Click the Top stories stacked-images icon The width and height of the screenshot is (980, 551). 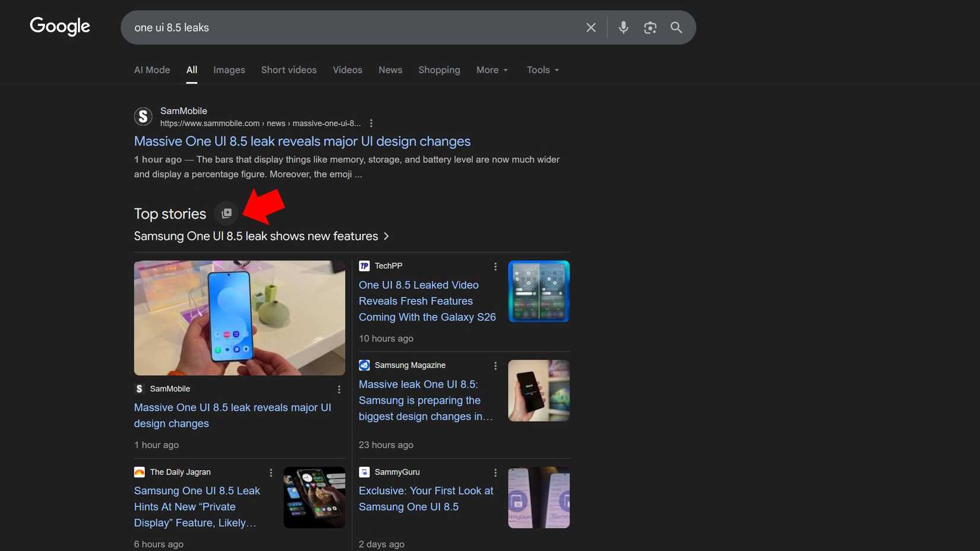(x=226, y=213)
